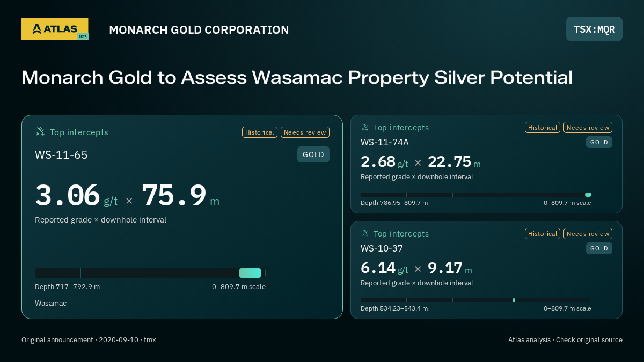Select the GOLD badge on the WS-10-37 card

599,248
